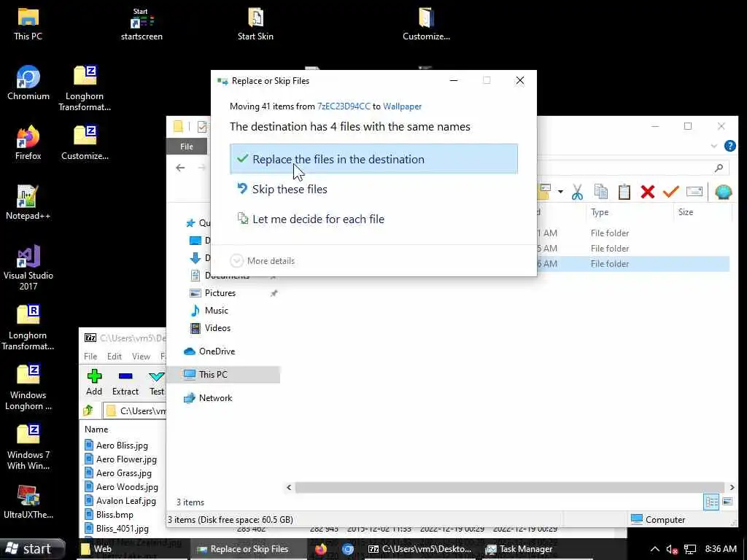The image size is (747, 560).
Task: Click the start button on the taskbar
Action: (x=32, y=549)
